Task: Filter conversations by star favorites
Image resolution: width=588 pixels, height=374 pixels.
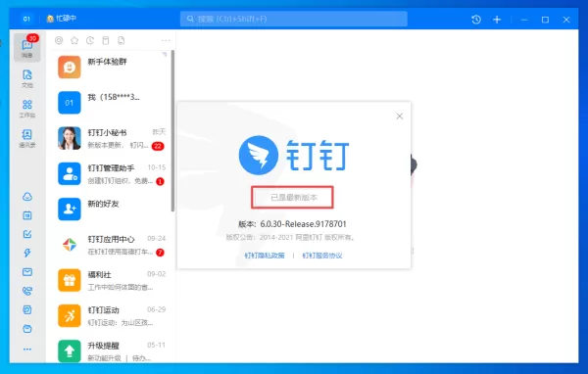Action: (x=74, y=40)
